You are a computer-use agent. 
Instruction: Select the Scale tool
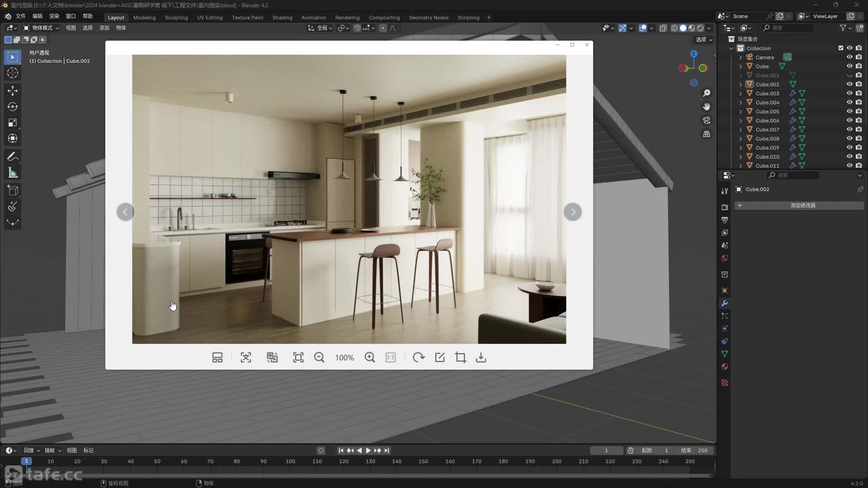point(13,122)
